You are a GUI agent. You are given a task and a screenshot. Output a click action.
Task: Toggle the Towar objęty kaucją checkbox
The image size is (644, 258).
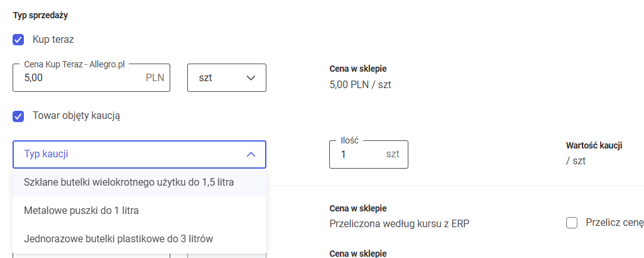pyautogui.click(x=18, y=116)
